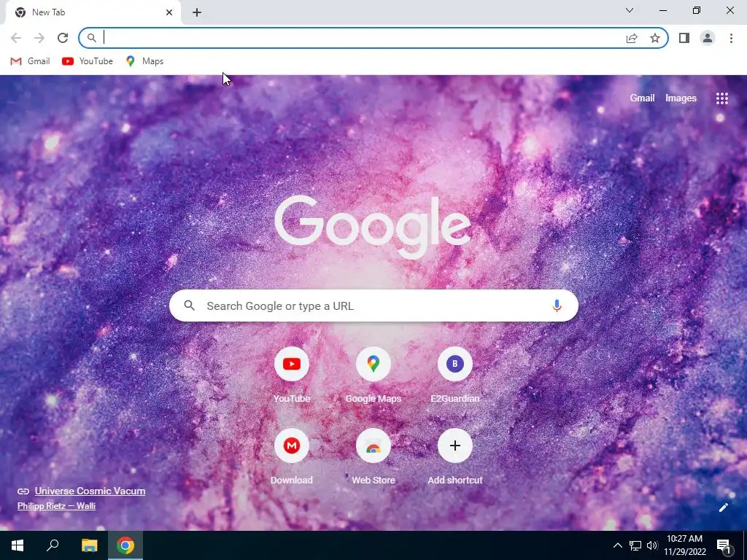Show hidden system tray icons
The width and height of the screenshot is (747, 560).
617,545
